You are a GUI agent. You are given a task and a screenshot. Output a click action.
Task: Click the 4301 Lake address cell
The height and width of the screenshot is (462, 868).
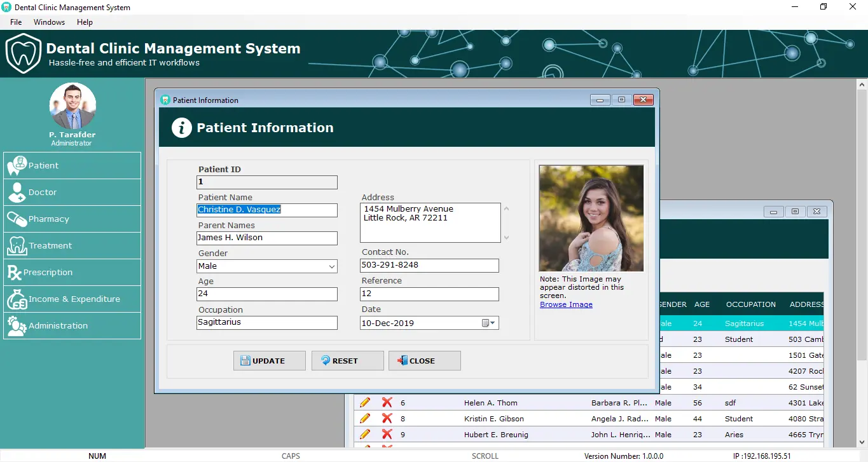coord(806,403)
